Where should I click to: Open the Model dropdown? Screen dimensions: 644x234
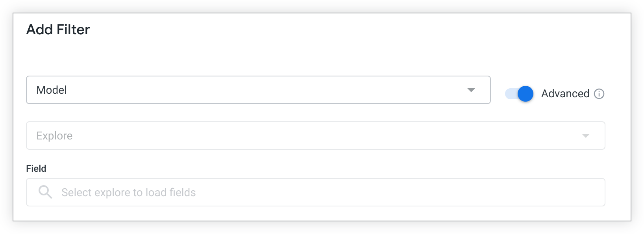click(x=258, y=90)
